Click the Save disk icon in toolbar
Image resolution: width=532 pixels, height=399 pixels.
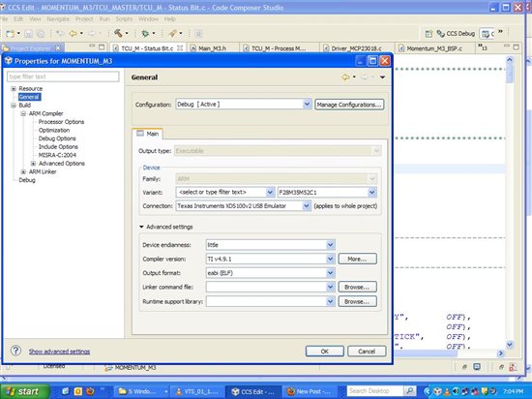point(28,33)
